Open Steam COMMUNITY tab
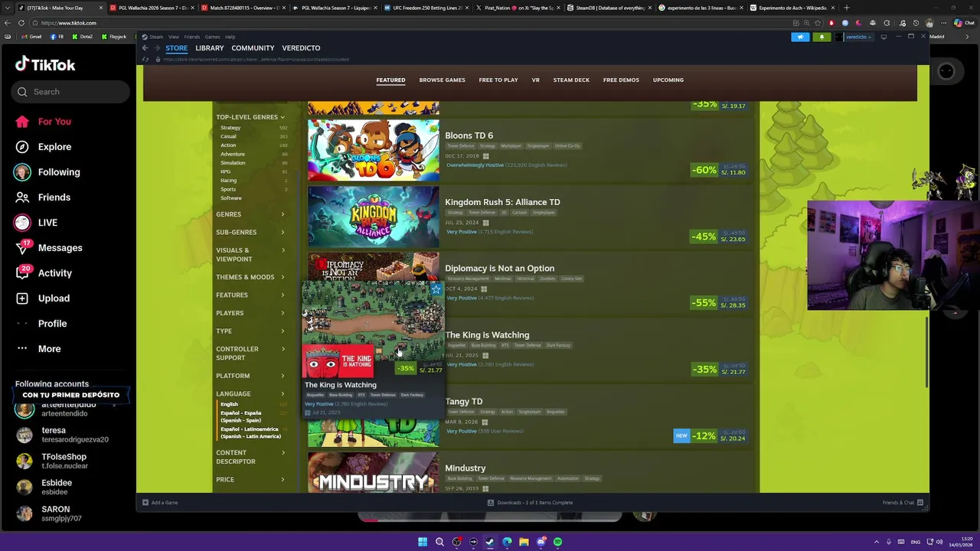This screenshot has width=980, height=551. [x=253, y=48]
